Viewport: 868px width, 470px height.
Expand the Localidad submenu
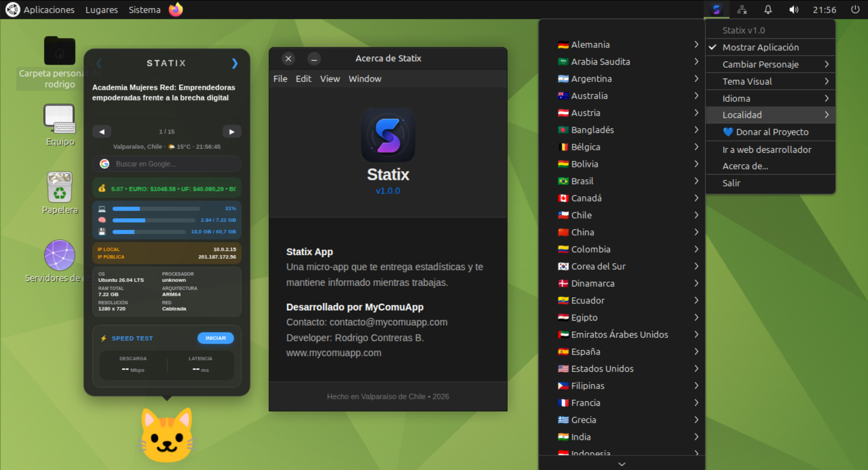click(x=770, y=115)
